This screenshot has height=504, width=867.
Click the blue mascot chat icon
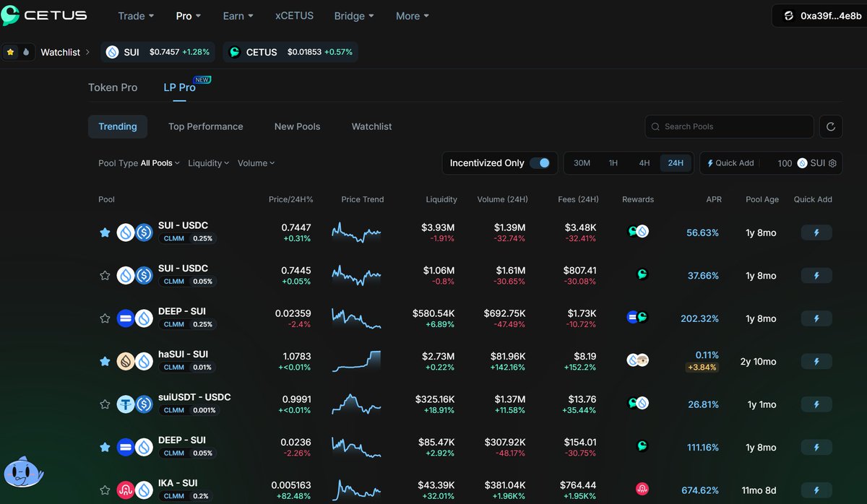(x=22, y=472)
